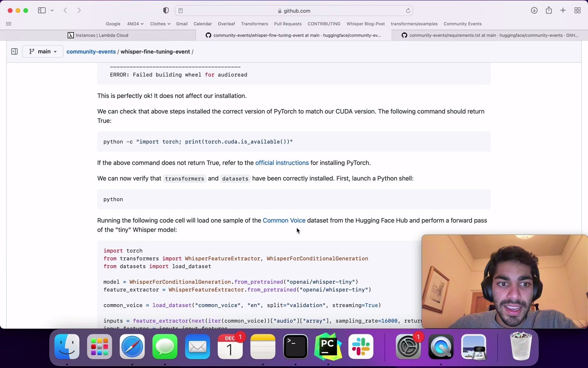Switch to Instances Lambda Cloud tab
Image resolution: width=588 pixels, height=368 pixels.
point(98,35)
